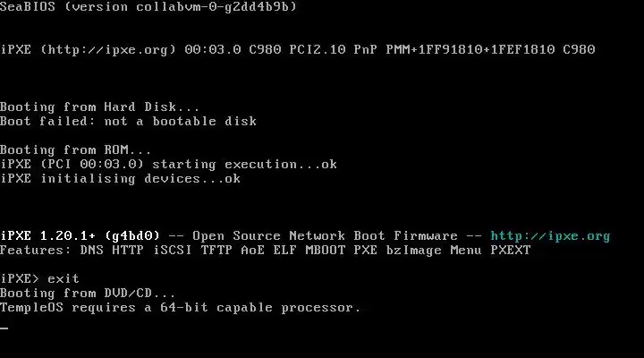Click the 'iSCSI' feature word
644x358 pixels.
pyautogui.click(x=173, y=251)
